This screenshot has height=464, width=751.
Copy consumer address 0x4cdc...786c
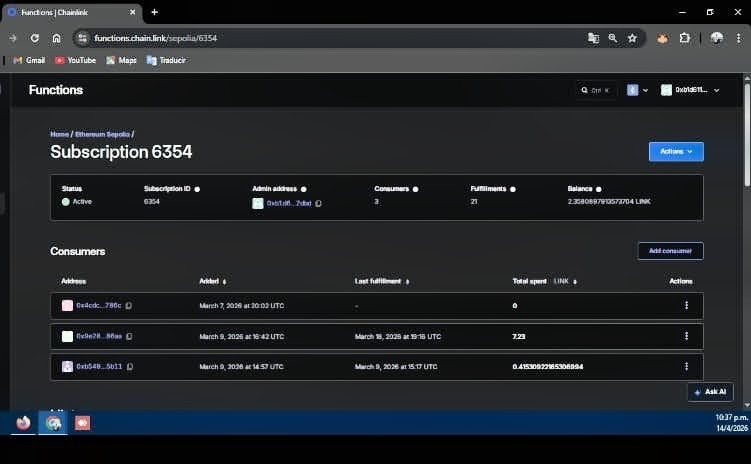(x=128, y=306)
